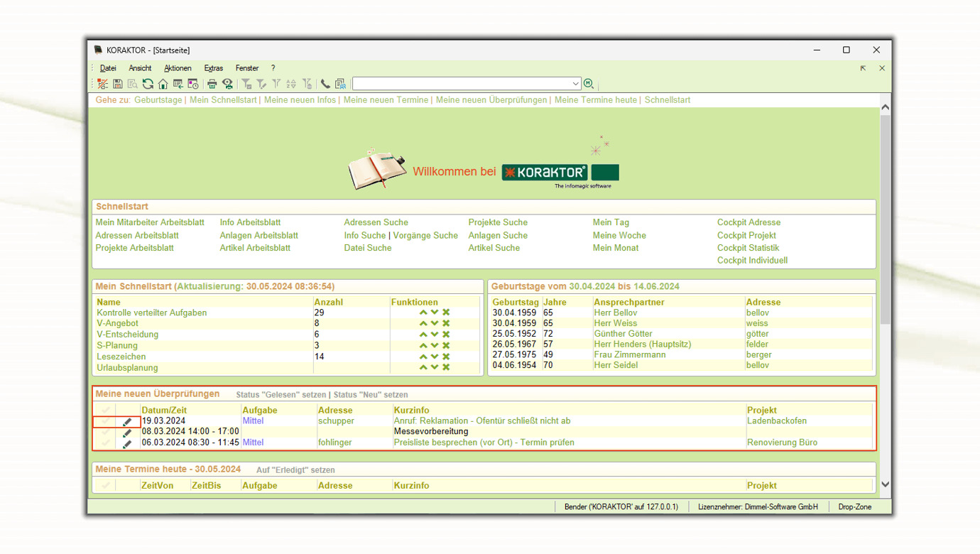Click the save (floppy disk) toolbar icon
This screenshot has width=980, height=554.
click(118, 84)
